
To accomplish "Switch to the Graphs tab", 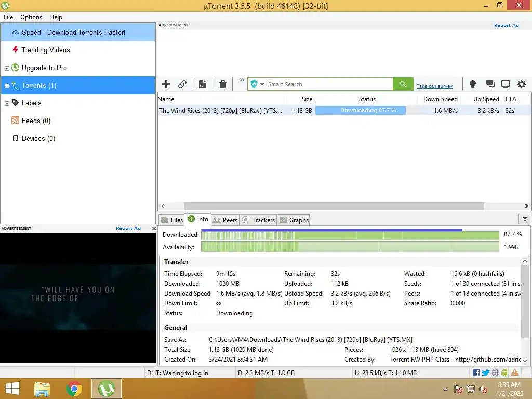I will point(294,220).
